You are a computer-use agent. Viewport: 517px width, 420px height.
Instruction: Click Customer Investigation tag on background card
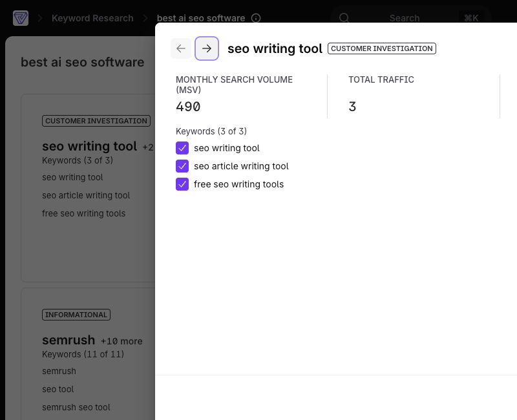tap(96, 121)
